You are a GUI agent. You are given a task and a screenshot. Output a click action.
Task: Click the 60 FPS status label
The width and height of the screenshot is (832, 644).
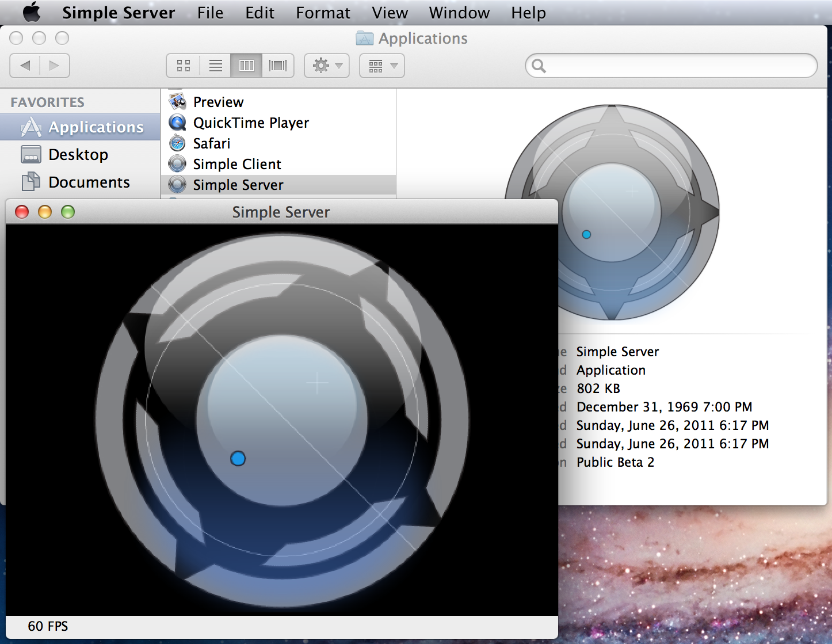(x=48, y=626)
